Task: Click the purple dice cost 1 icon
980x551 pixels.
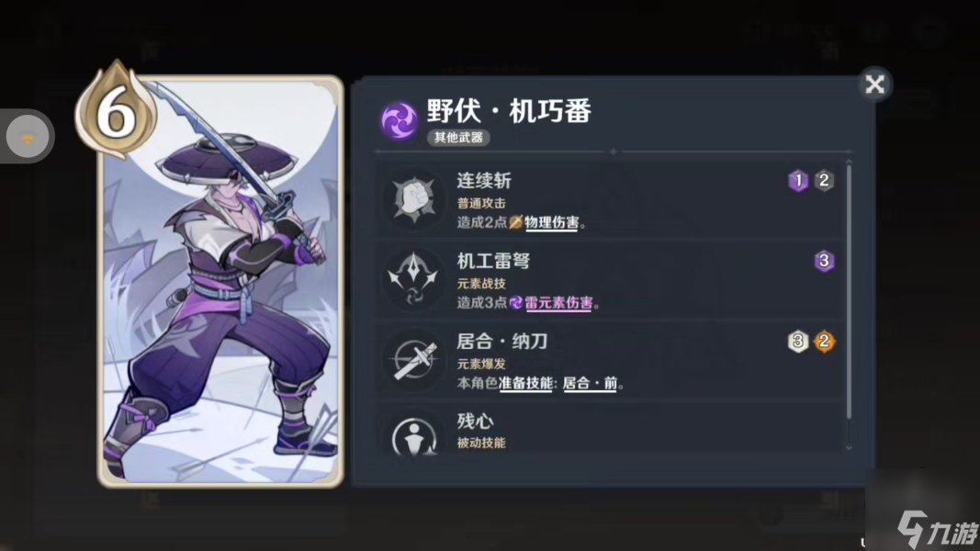Action: coord(797,181)
